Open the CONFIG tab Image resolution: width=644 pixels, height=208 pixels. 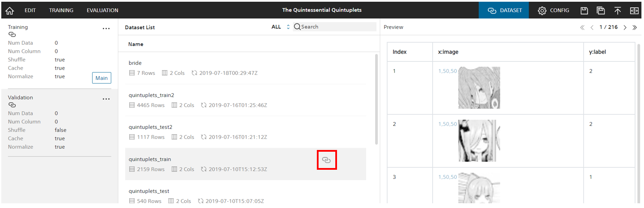[554, 10]
